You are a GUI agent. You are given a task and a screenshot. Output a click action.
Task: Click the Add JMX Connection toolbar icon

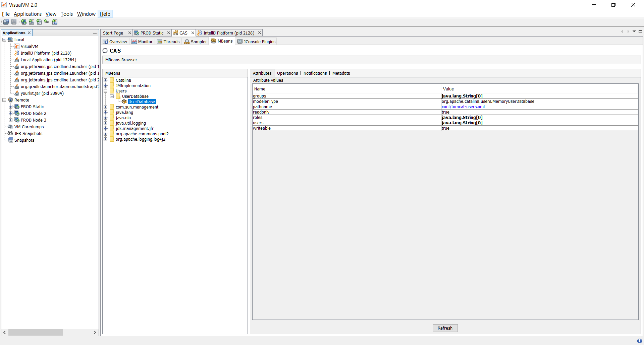tap(32, 22)
